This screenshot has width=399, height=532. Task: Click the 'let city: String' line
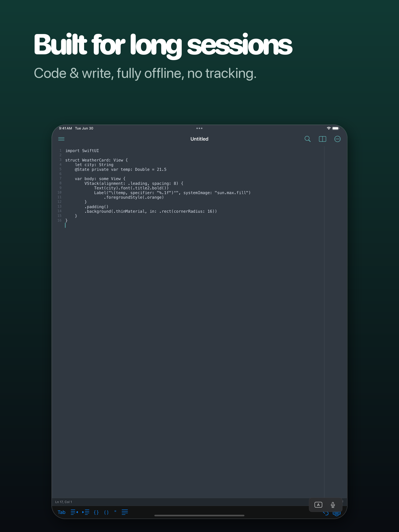[94, 165]
